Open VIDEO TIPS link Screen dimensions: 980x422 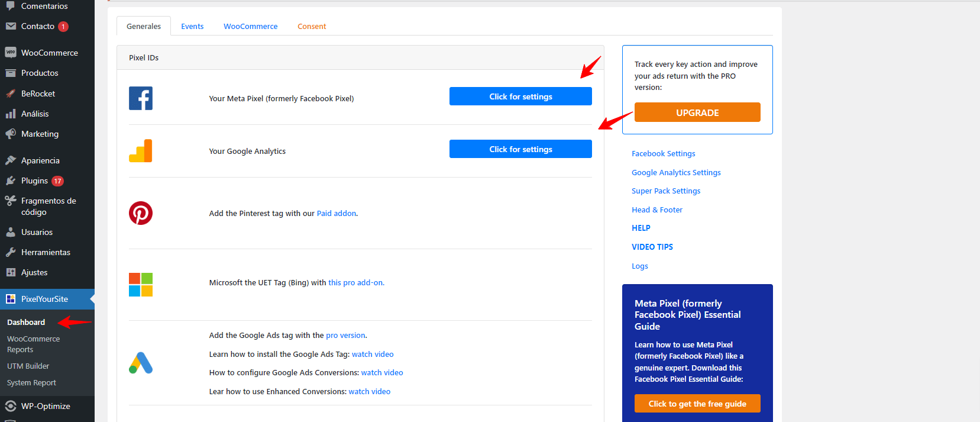652,247
